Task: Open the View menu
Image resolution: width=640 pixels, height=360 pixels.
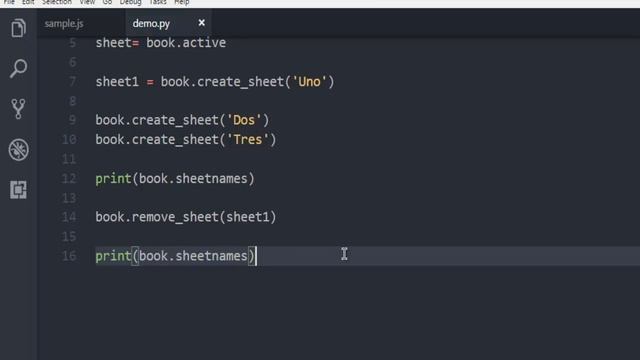Action: pyautogui.click(x=87, y=2)
